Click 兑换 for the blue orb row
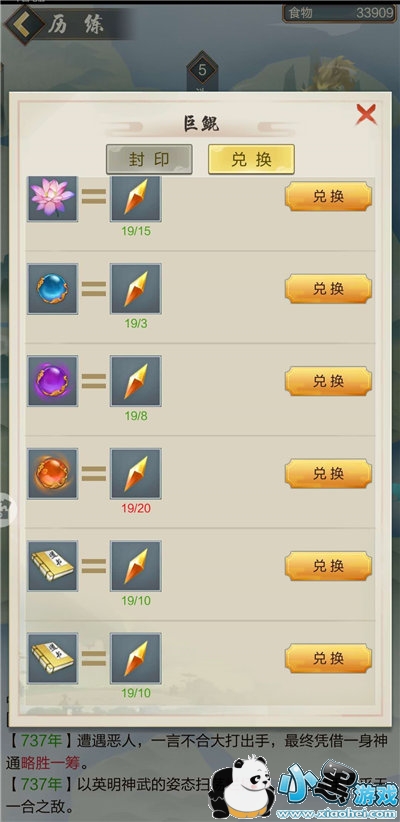Viewport: 400px width, 822px height. [x=328, y=288]
